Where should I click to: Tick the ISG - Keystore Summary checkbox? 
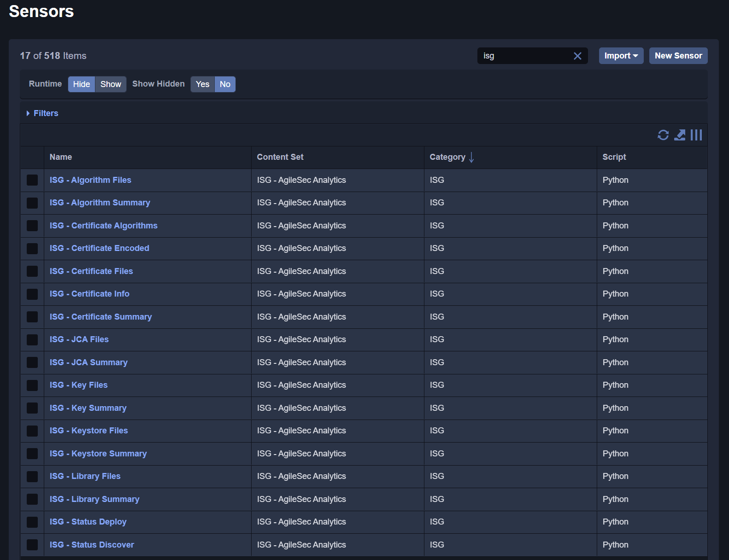tap(32, 454)
